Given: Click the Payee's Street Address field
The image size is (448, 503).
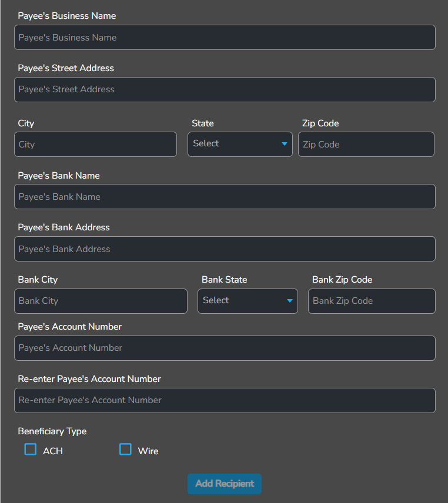Looking at the screenshot, I should (x=225, y=89).
